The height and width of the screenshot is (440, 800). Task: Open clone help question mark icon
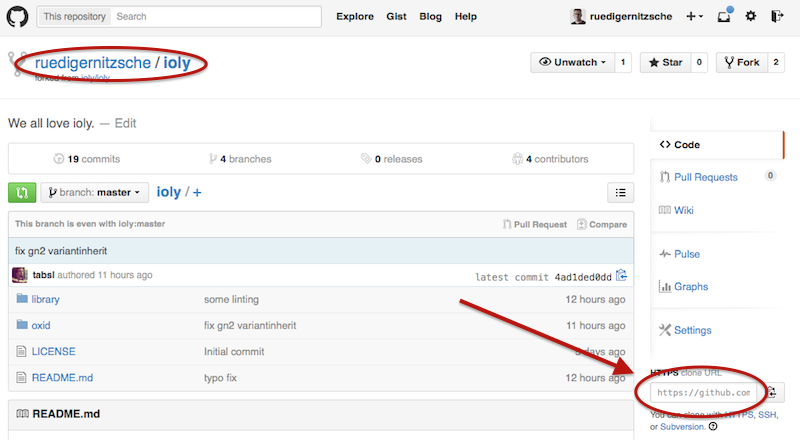[713, 426]
